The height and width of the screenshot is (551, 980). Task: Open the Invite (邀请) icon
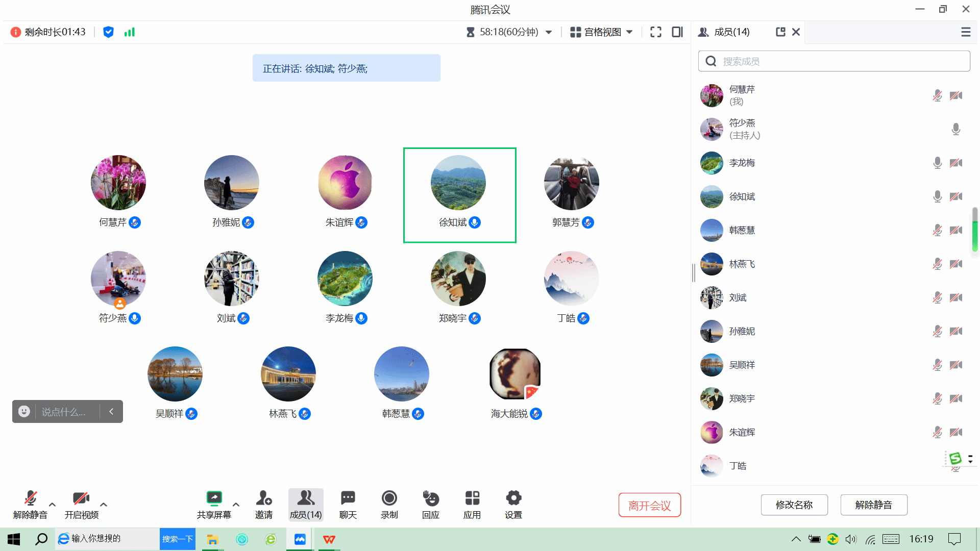tap(264, 498)
